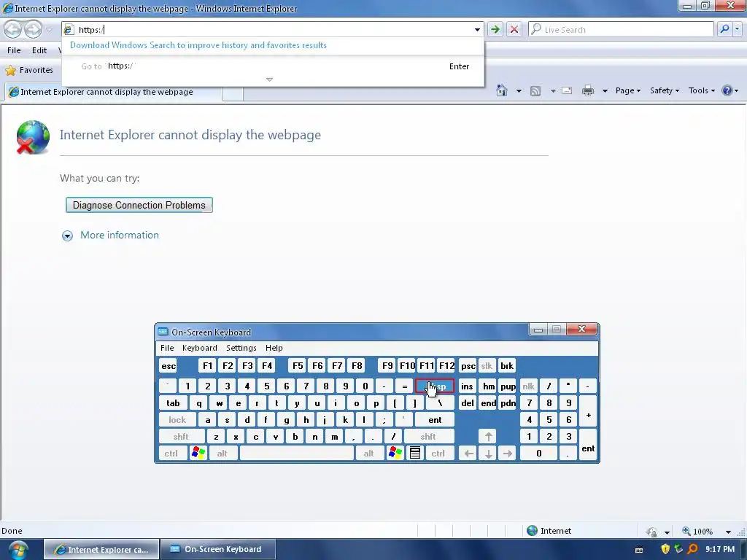
Task: Click the Forward navigation arrow
Action: [33, 29]
